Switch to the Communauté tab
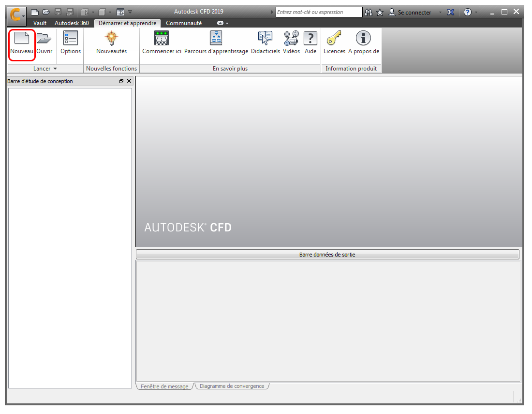This screenshot has width=532, height=414. click(184, 23)
